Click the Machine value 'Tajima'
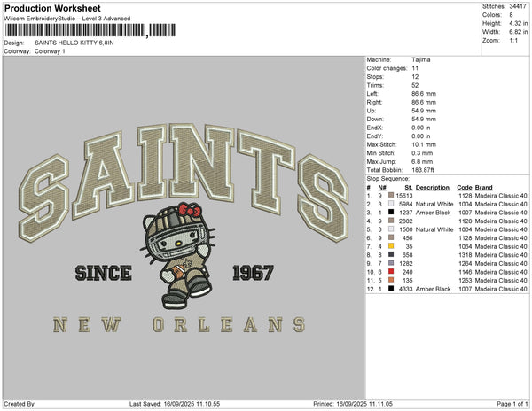532x411 pixels. pos(421,59)
